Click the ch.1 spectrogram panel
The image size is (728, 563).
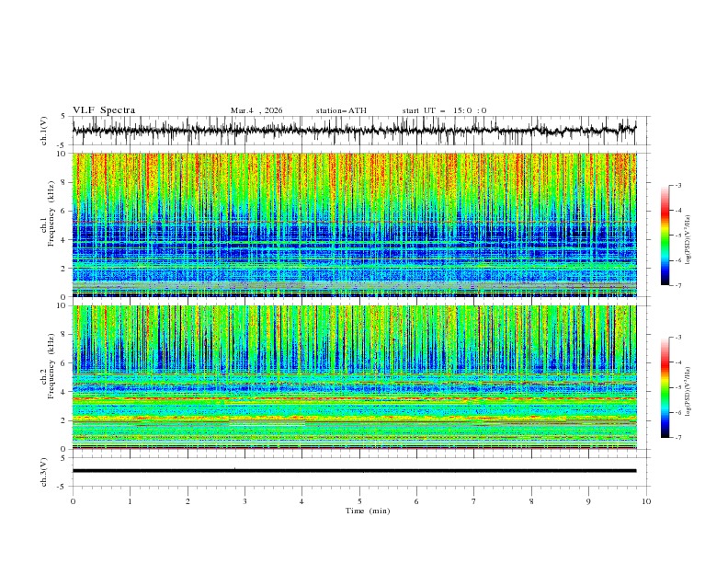click(354, 224)
